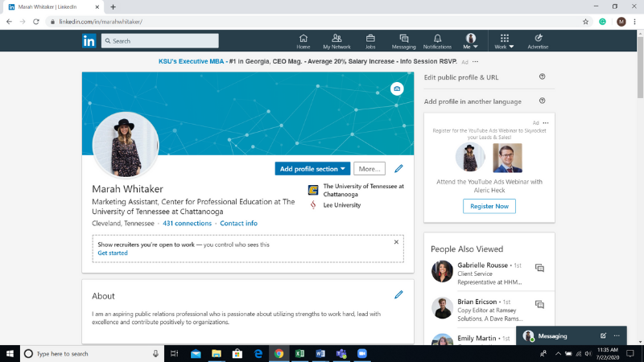The image size is (644, 362).
Task: Open Messaging from the top navigation
Action: point(404,42)
